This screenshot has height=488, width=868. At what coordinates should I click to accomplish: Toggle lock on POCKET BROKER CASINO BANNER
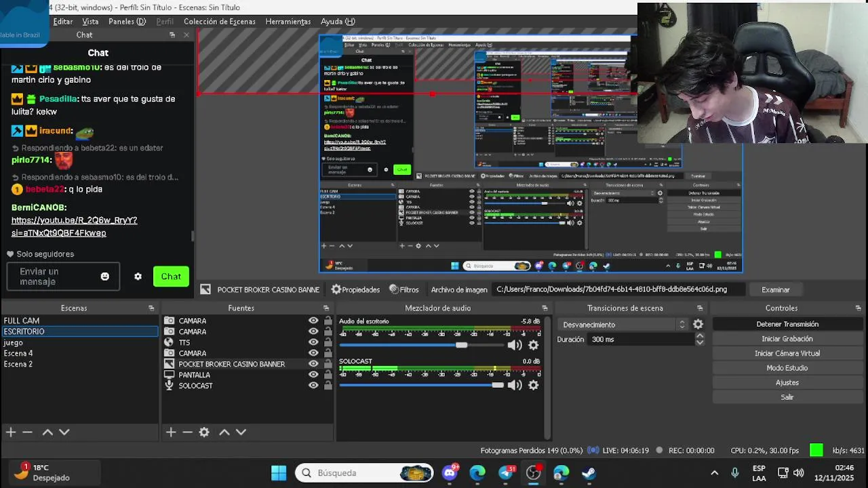[x=328, y=364]
